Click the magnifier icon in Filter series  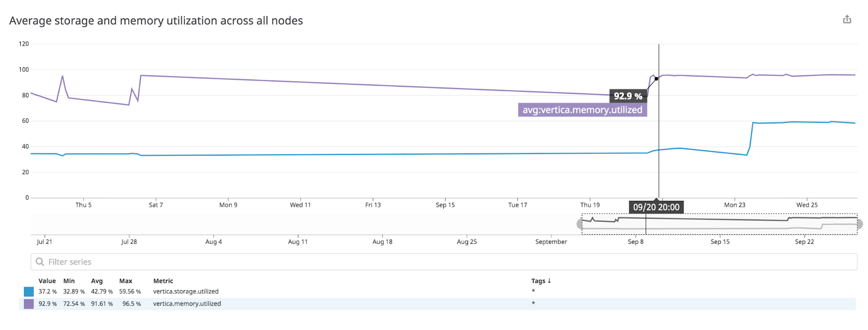pyautogui.click(x=40, y=262)
